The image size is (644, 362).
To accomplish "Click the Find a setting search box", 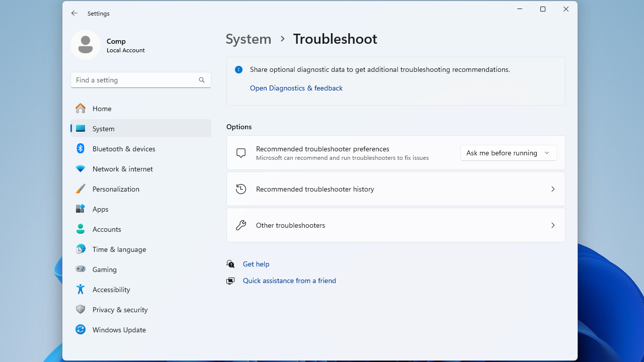I will tap(133, 80).
